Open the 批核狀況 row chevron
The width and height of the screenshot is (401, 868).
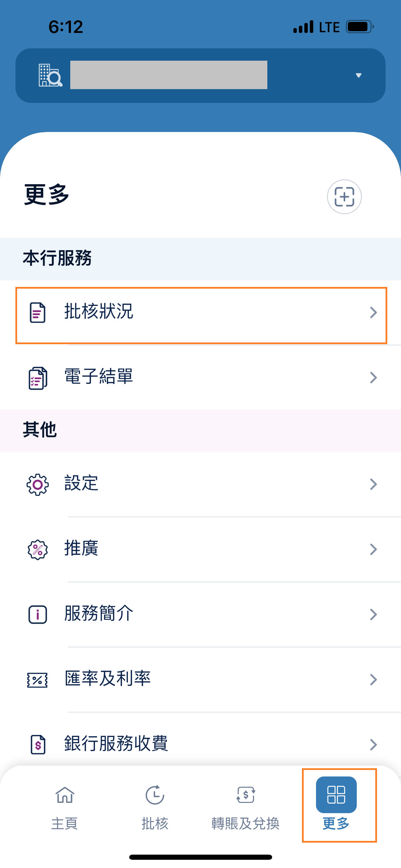point(373,312)
